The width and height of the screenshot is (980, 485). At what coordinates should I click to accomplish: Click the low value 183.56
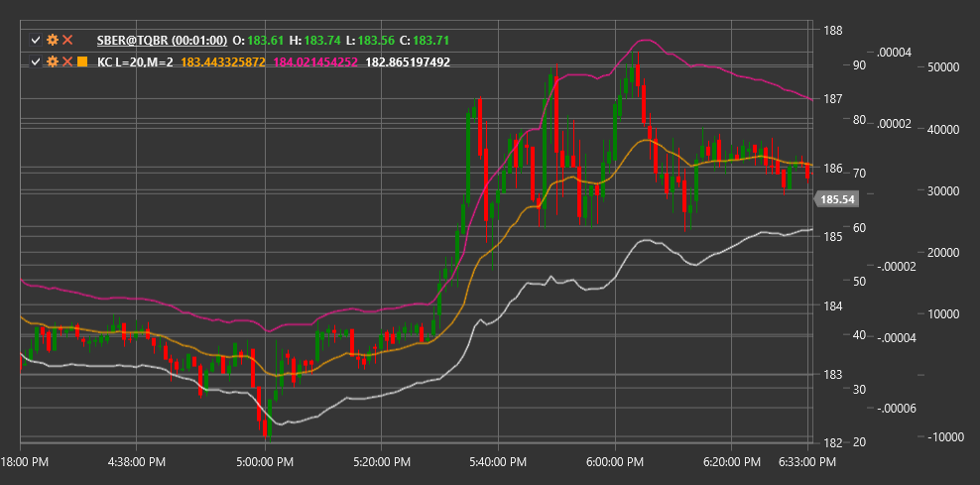(x=377, y=41)
